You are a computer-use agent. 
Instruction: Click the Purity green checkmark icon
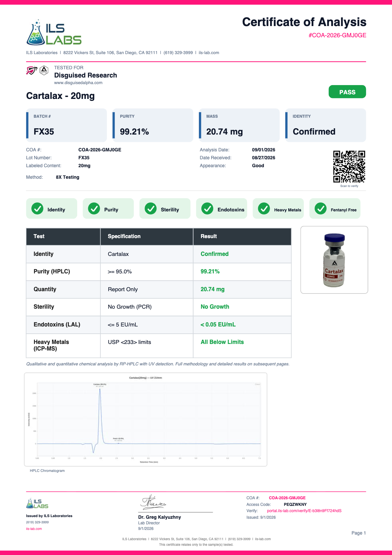pyautogui.click(x=94, y=208)
